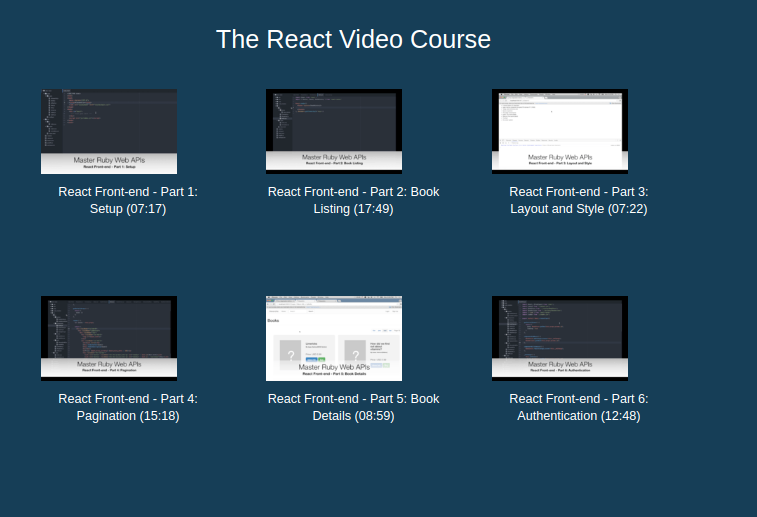Click the 'Master Ruby Web APIs' banner on Part 2 thumbnail
Screen dimensions: 757x517
coord(334,158)
